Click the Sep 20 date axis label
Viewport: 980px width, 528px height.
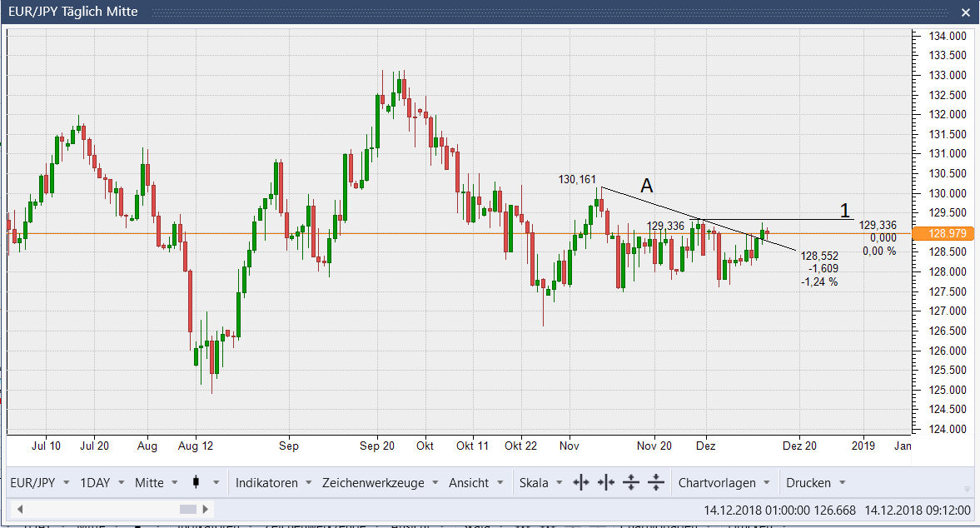(x=377, y=446)
